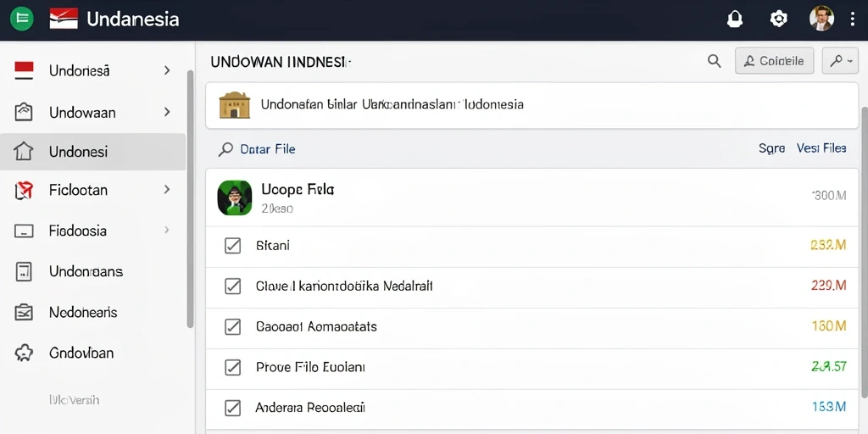Uncheck the Sitani checkbox
The width and height of the screenshot is (868, 434).
[233, 246]
